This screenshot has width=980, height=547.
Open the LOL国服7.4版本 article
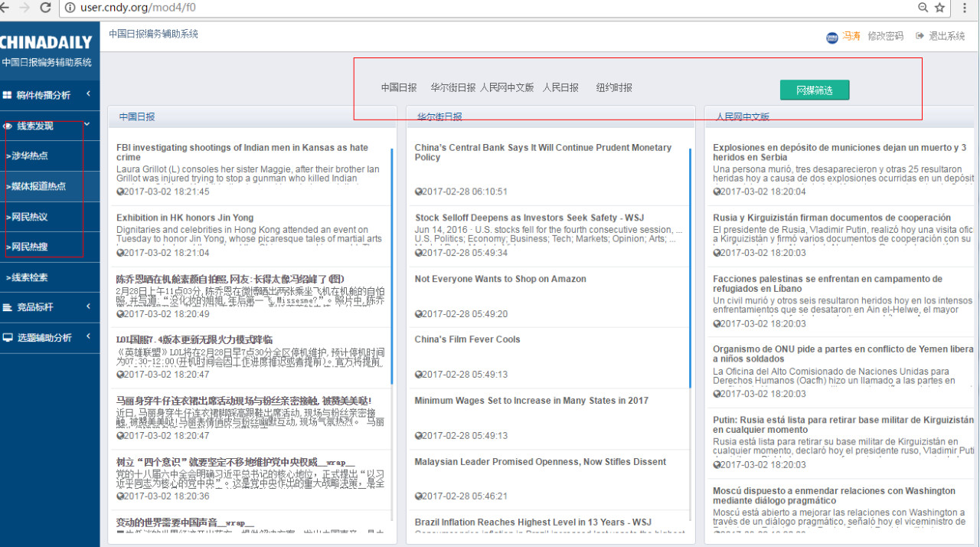(194, 339)
